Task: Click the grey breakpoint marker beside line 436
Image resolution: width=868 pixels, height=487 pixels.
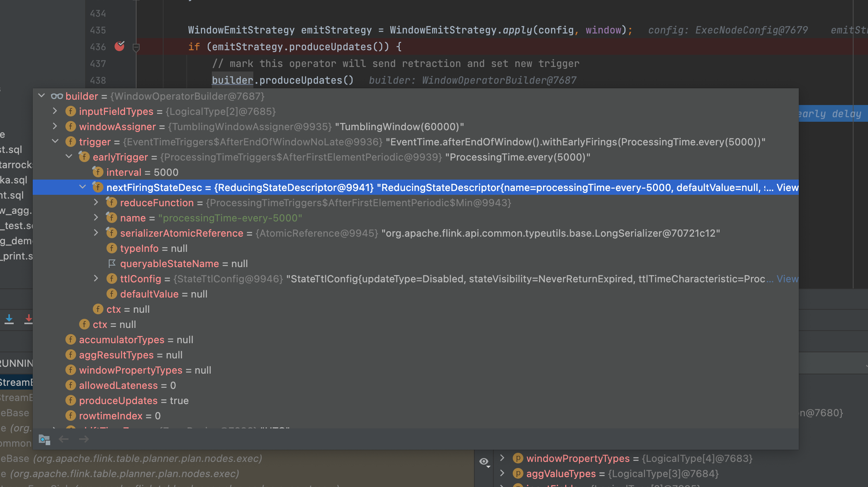Action: (136, 48)
